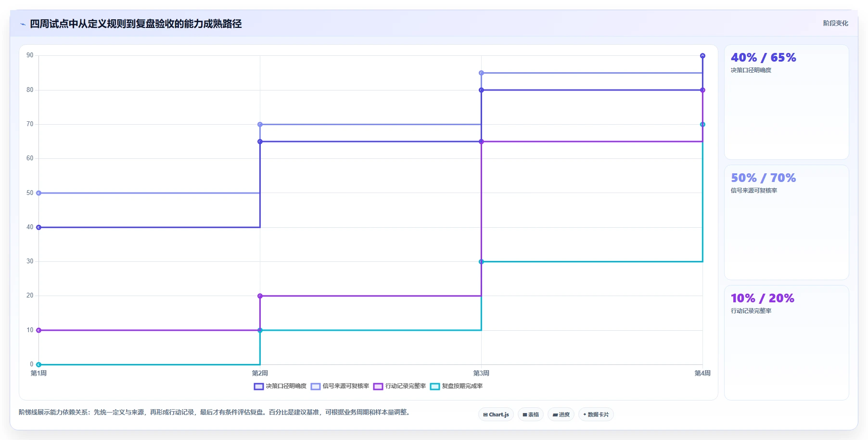Viewport: 868px width, 440px height.
Task: Click the 信号来源可复核率 caption in the second card
Action: pos(754,191)
